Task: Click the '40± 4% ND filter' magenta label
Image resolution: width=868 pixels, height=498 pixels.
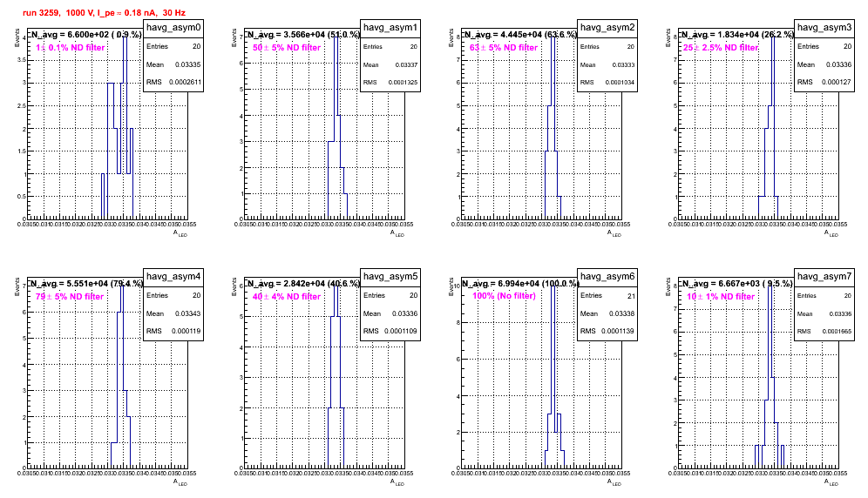Action: (x=287, y=297)
